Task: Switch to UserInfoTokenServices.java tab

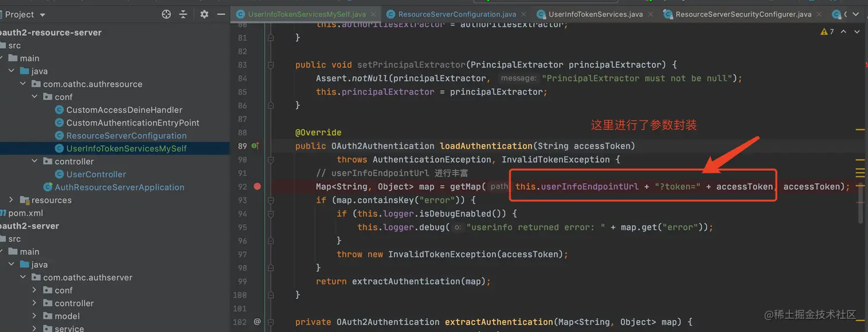Action: (x=595, y=14)
